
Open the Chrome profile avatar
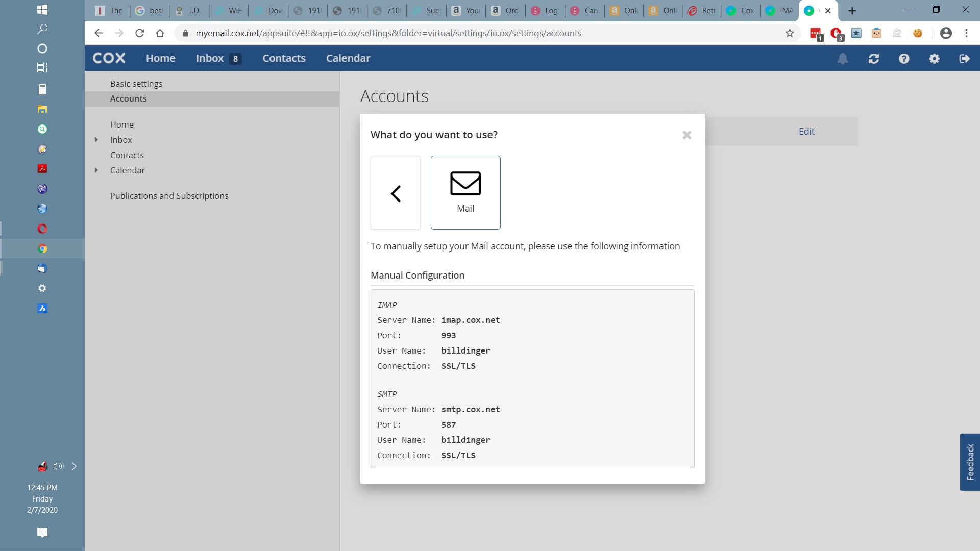point(946,33)
